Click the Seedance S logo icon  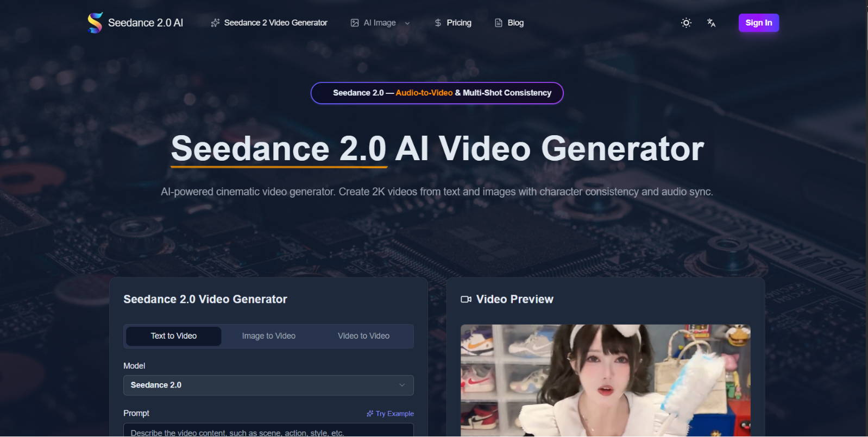point(95,23)
